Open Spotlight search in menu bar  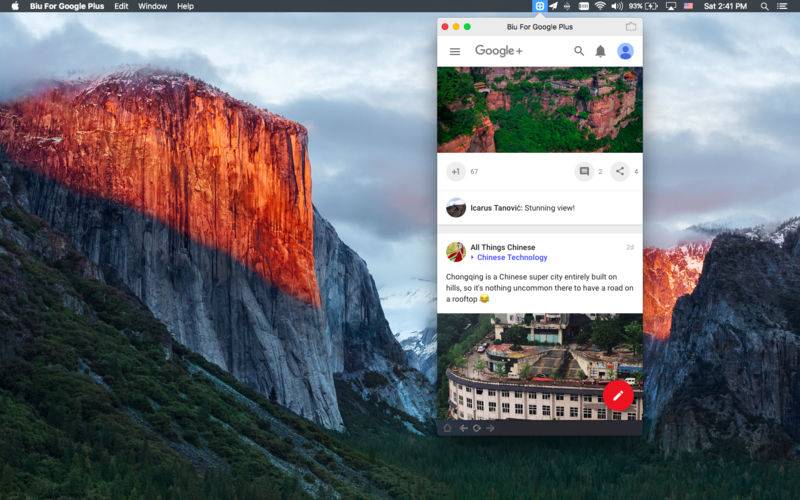click(x=764, y=6)
